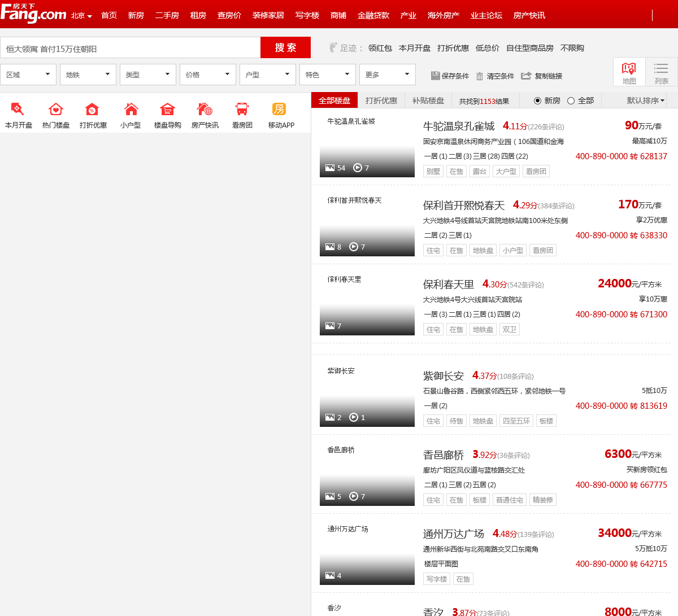Click the Fang.com logo
The image size is (678, 616).
pyautogui.click(x=33, y=14)
